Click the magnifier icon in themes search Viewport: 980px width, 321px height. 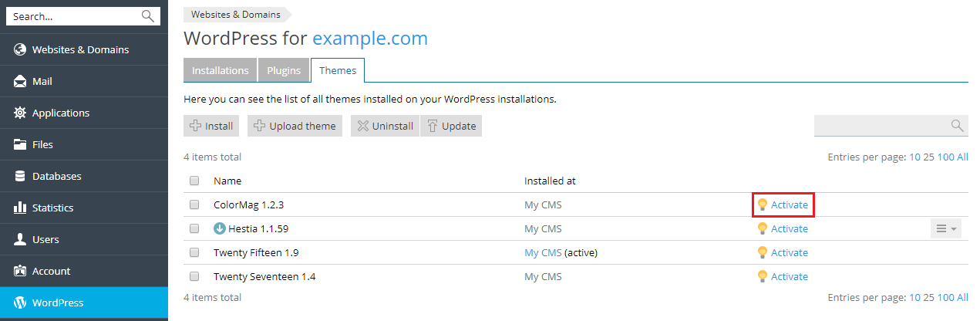(x=957, y=126)
